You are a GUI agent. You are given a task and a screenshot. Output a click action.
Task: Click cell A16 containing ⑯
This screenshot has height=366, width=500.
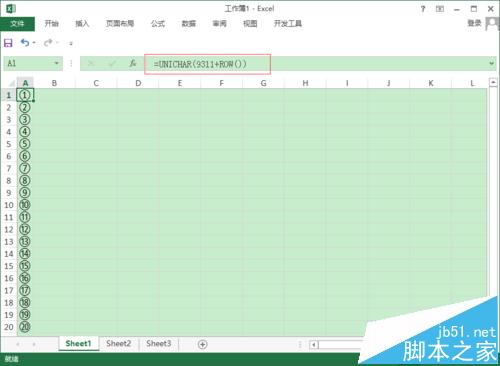25,278
